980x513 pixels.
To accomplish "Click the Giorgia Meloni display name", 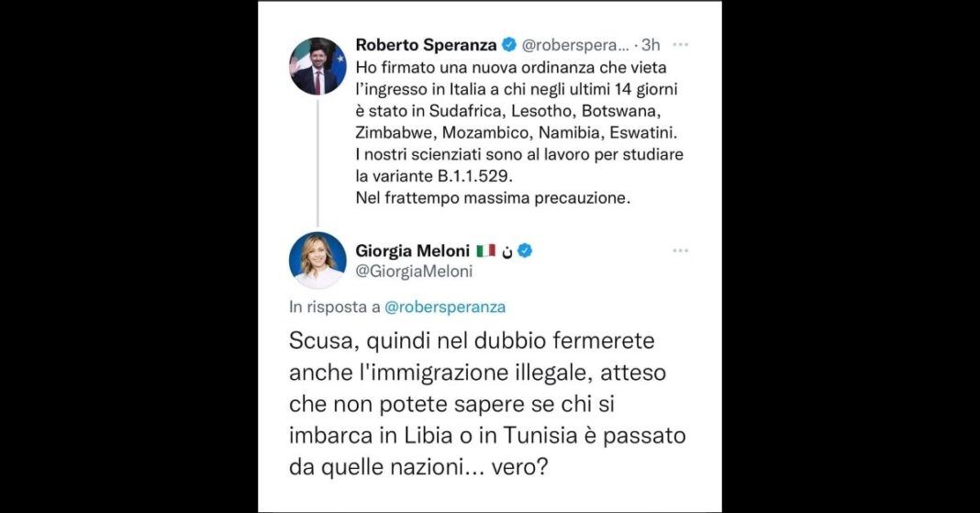I will tap(413, 251).
